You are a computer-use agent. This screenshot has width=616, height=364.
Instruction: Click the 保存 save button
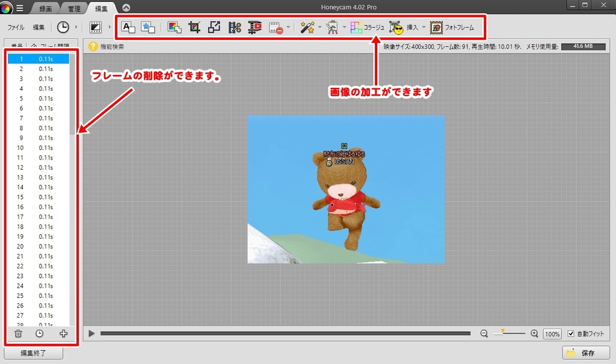[x=582, y=353]
